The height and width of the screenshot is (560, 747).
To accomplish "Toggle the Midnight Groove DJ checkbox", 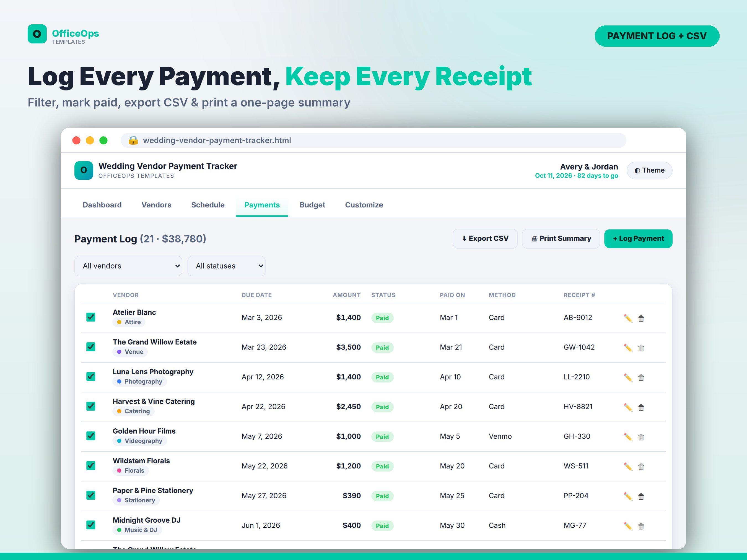I will tap(91, 525).
